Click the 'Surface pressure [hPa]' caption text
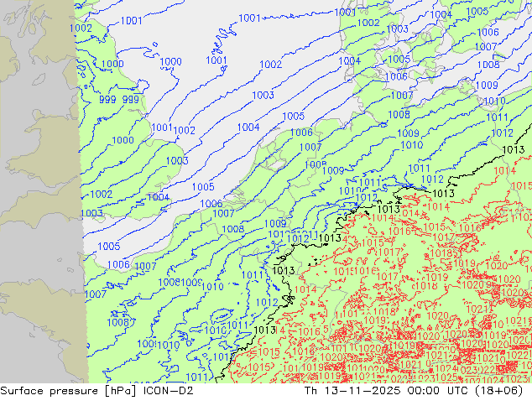Image resolution: width=532 pixels, height=411 pixels. pos(70,391)
